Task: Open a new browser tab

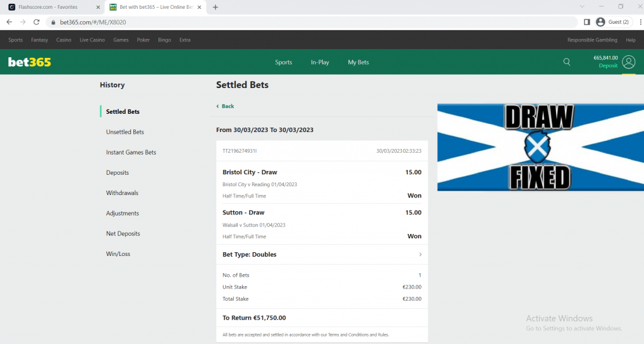Action: click(x=216, y=7)
